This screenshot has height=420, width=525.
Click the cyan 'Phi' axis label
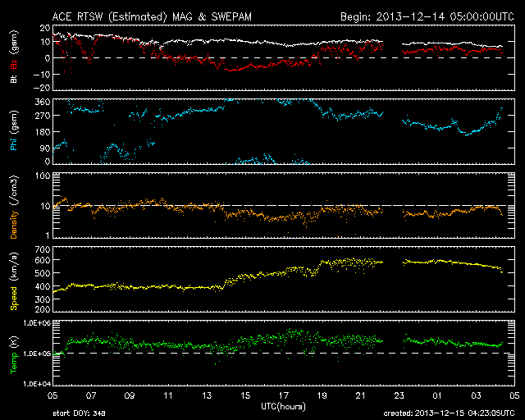[14, 144]
